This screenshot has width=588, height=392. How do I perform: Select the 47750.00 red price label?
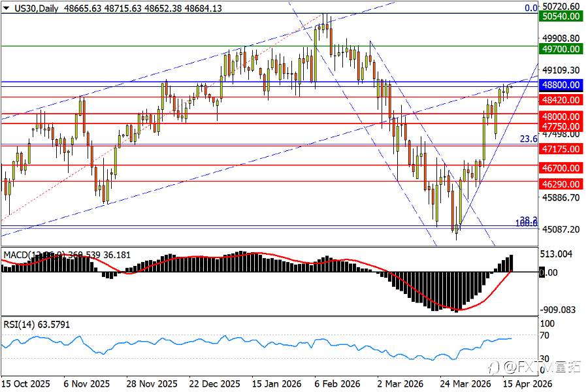coord(561,126)
